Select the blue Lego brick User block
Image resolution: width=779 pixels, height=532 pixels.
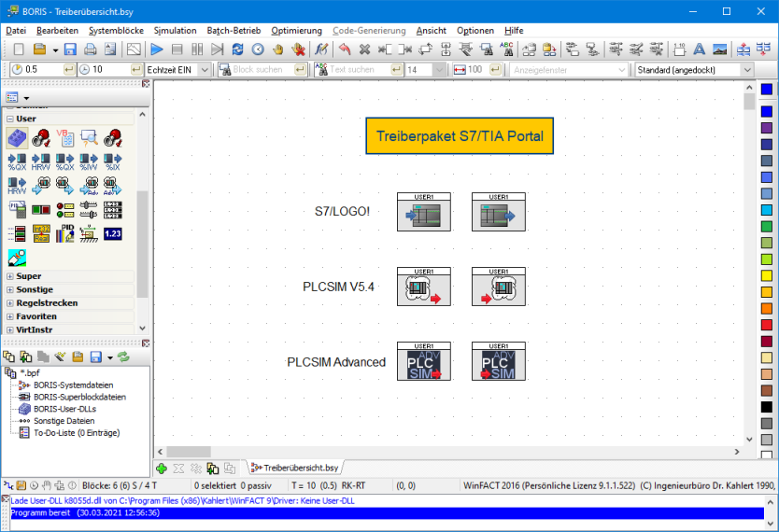click(x=17, y=138)
